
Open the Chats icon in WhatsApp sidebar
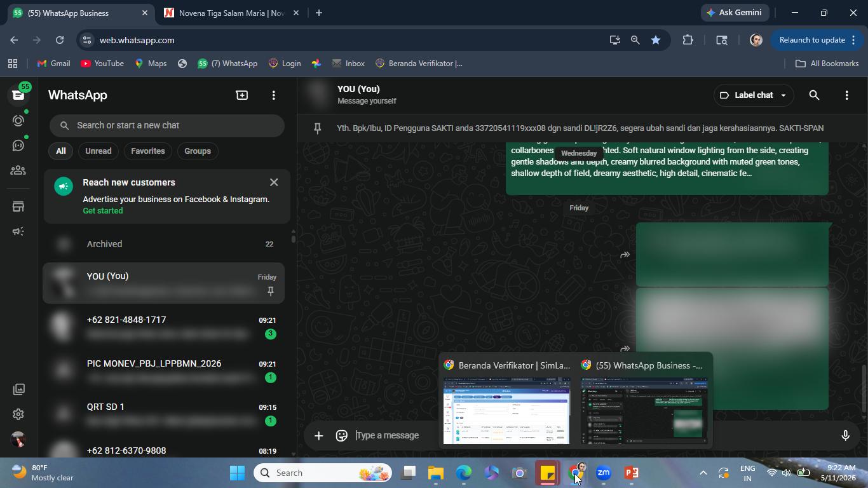coord(18,95)
